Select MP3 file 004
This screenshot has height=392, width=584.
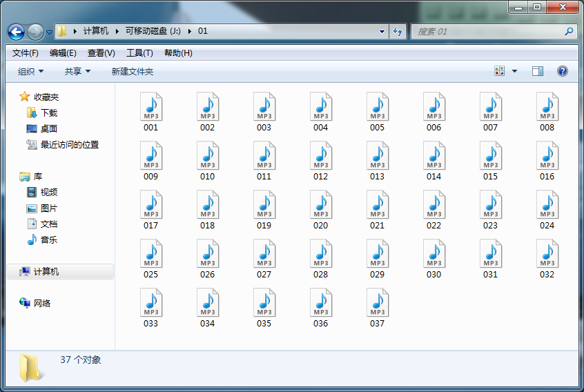coord(321,112)
